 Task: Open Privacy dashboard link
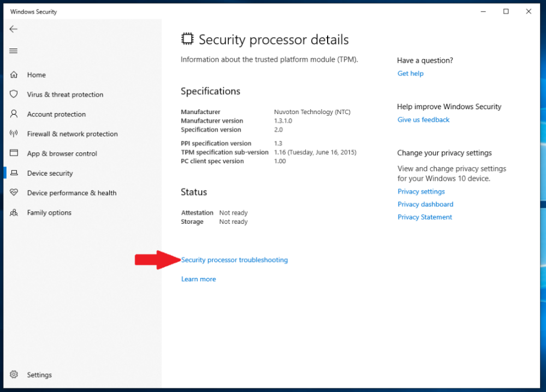pyautogui.click(x=425, y=204)
